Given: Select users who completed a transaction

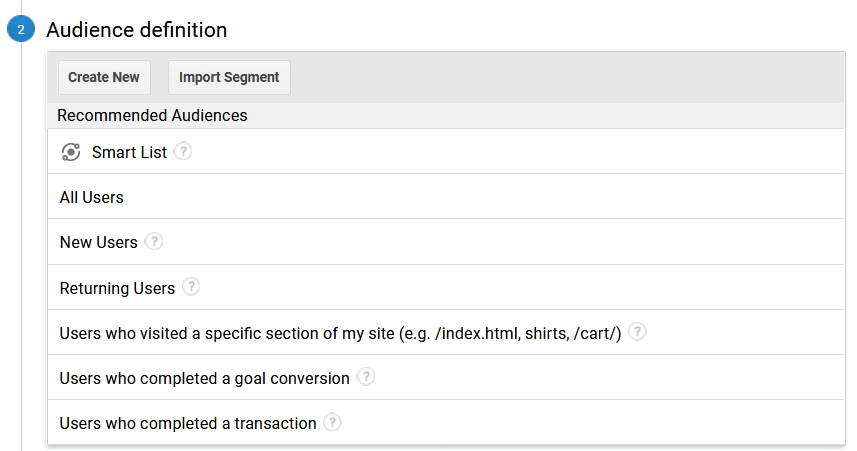Looking at the screenshot, I should click(x=446, y=423).
